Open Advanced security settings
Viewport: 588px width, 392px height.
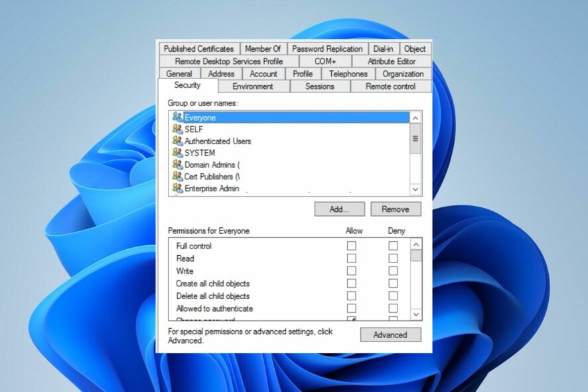[x=390, y=335]
